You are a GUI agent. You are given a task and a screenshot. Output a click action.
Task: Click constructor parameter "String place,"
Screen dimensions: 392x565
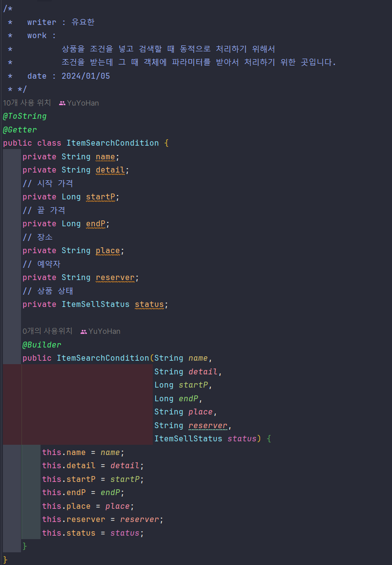click(x=186, y=412)
